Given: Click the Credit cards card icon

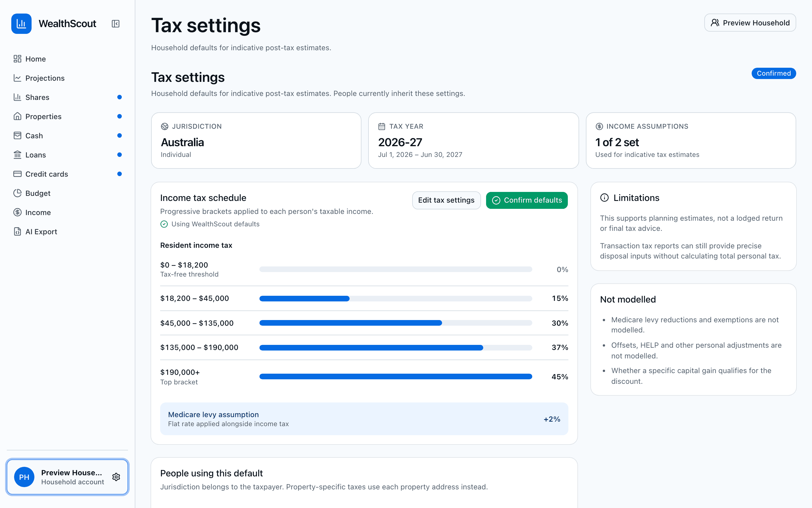Looking at the screenshot, I should 17,174.
